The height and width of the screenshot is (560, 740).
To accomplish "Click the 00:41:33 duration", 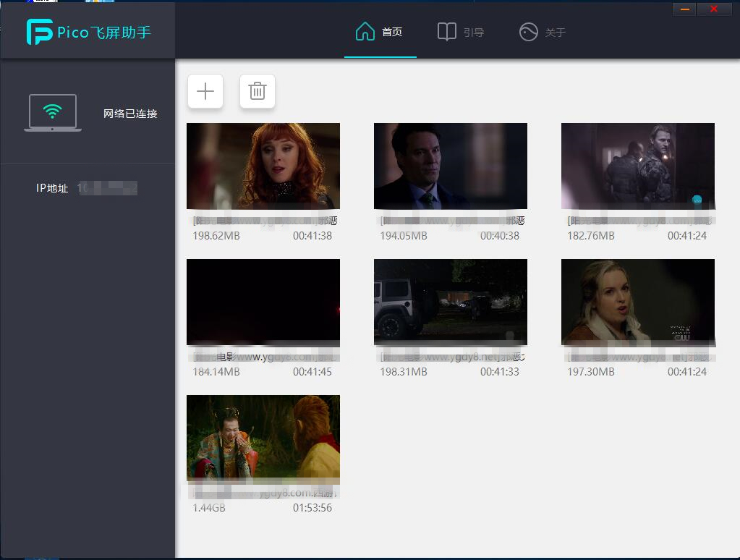I will (x=500, y=372).
